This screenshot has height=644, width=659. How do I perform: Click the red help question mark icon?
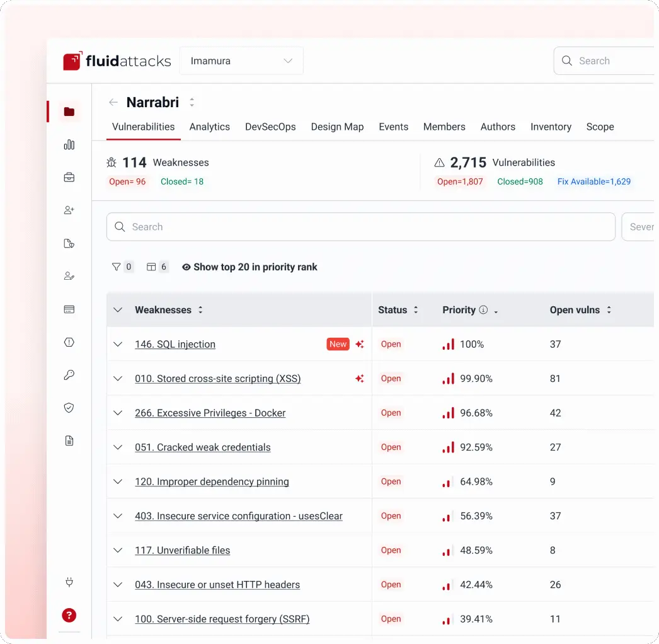coord(69,615)
